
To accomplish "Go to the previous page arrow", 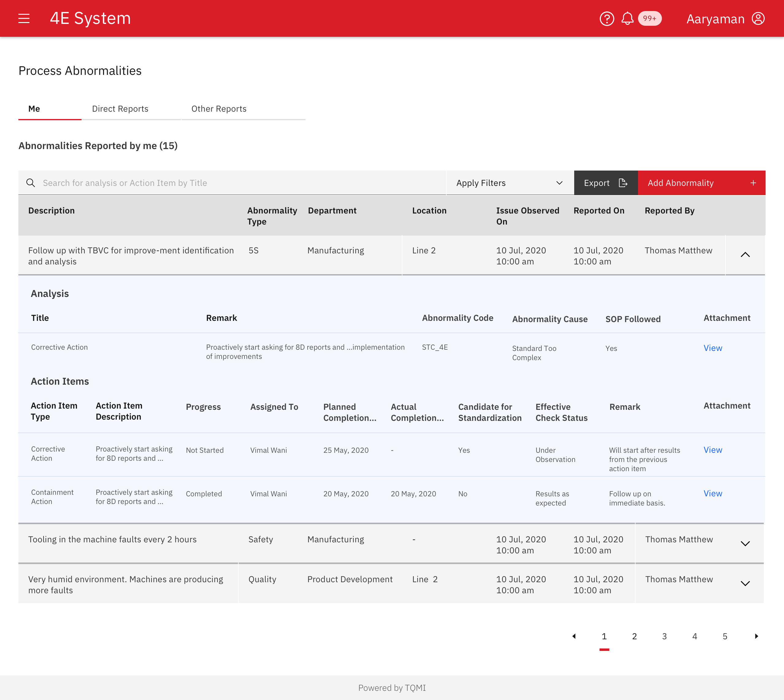I will pyautogui.click(x=574, y=636).
